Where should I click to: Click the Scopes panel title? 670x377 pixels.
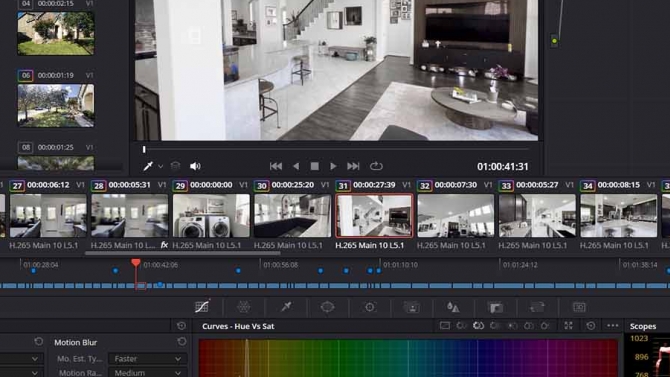[643, 326]
